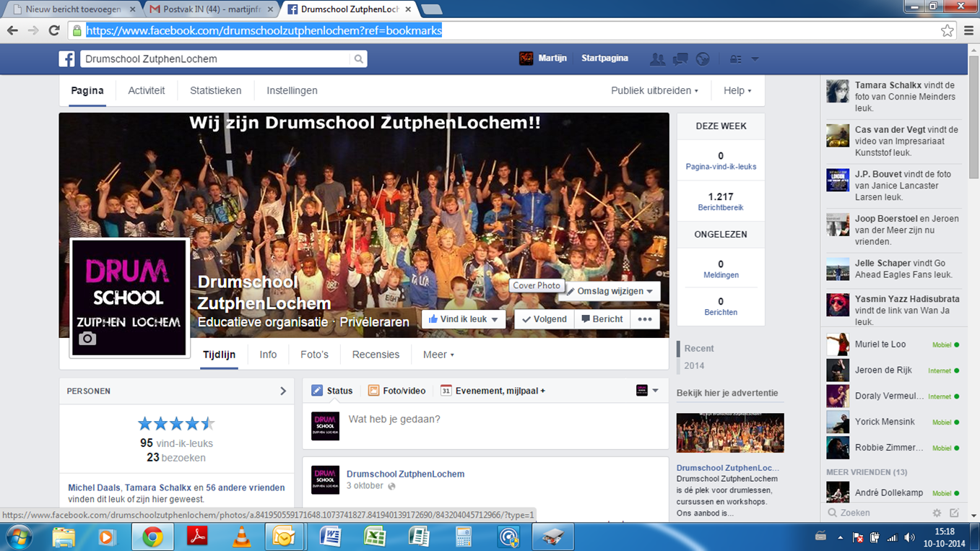Open the Drumschool ZutphenLochem post author link
The width and height of the screenshot is (980, 551).
pos(405,474)
